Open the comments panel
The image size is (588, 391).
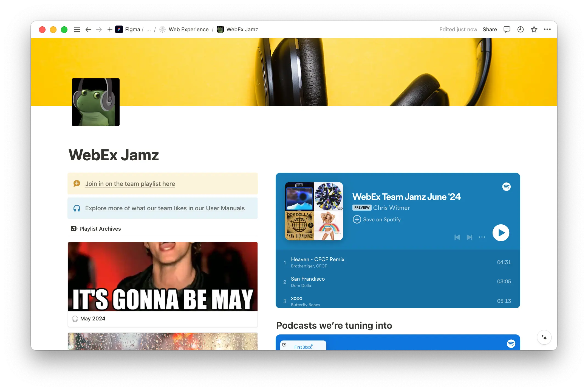click(507, 29)
